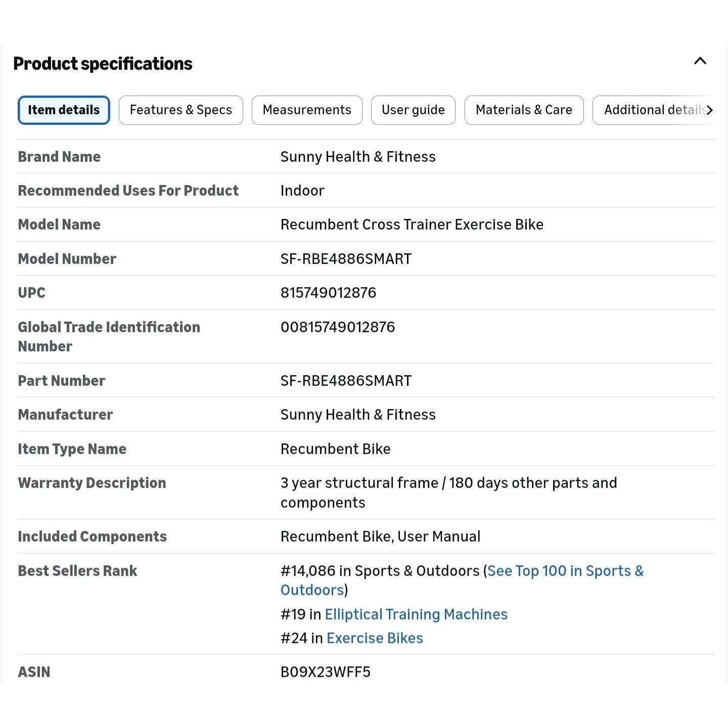Click the UPC row label

32,293
